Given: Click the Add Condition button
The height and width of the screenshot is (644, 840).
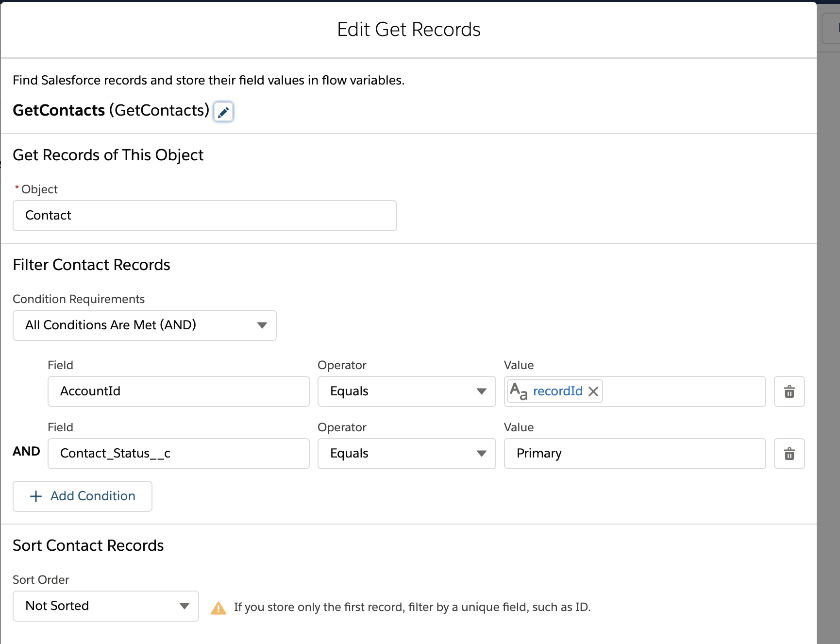Looking at the screenshot, I should 83,496.
